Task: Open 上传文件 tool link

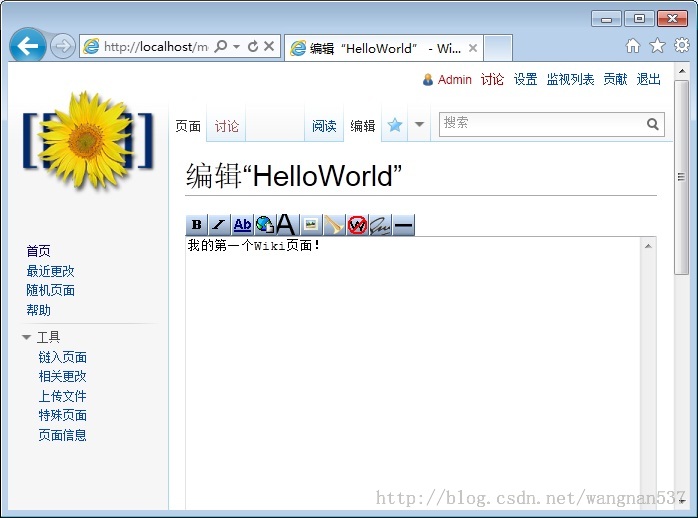Action: [x=62, y=396]
